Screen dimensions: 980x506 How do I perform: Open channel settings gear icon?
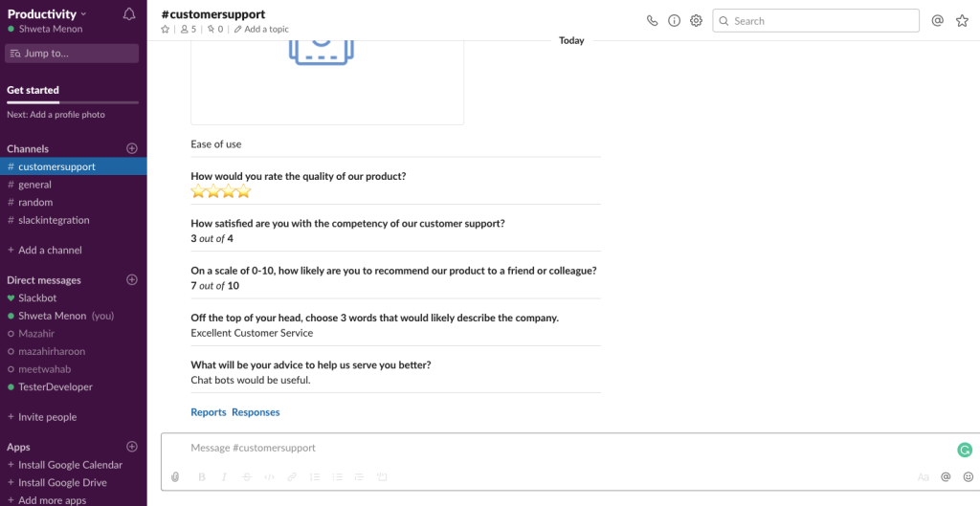click(x=696, y=21)
